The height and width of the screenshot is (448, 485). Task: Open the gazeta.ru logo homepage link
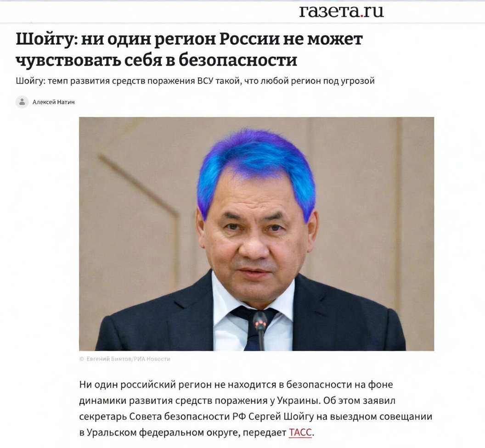342,12
